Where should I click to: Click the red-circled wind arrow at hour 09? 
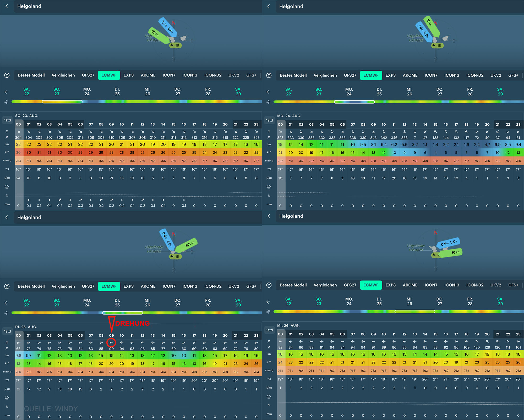point(111,342)
